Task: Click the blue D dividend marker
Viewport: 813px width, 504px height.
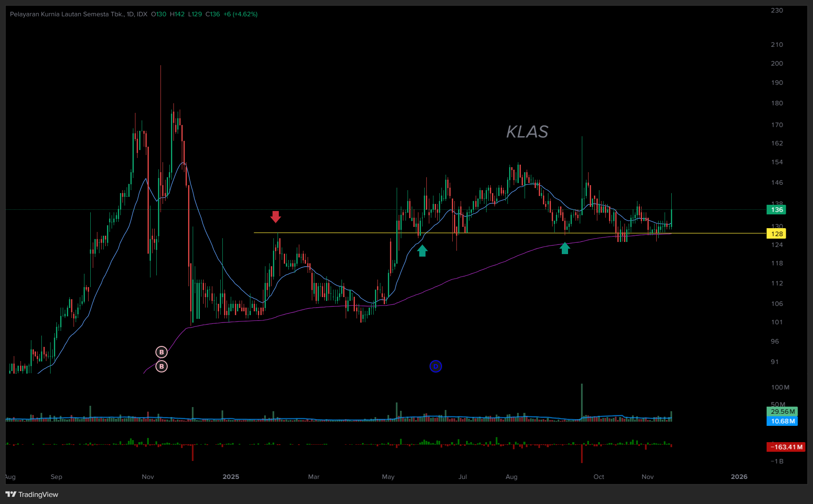Action: point(436,367)
